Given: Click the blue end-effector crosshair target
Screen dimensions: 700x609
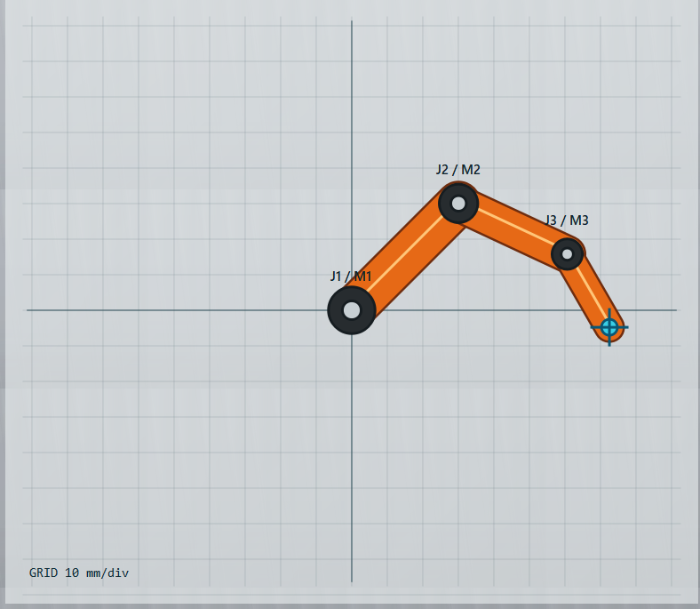Looking at the screenshot, I should [x=609, y=327].
